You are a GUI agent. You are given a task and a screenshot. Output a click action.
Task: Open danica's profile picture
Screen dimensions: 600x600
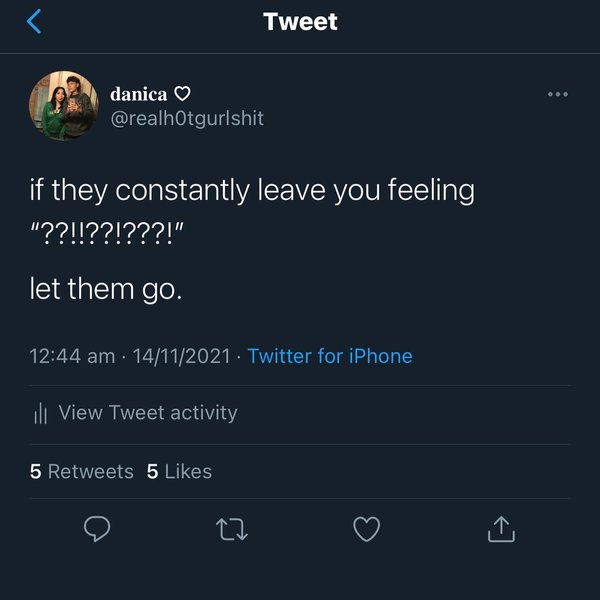click(65, 105)
